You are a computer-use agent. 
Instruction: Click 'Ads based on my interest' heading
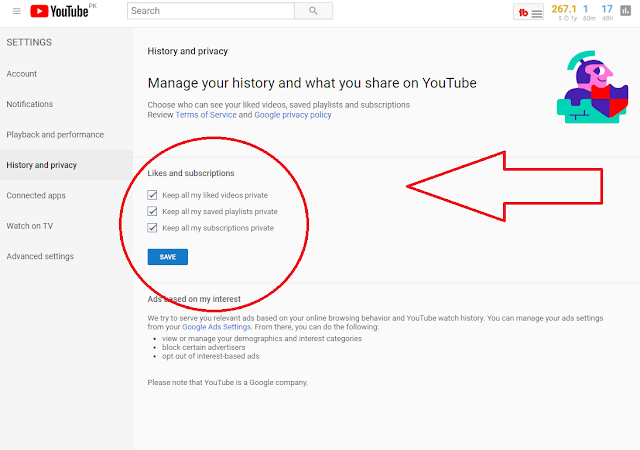pos(194,299)
